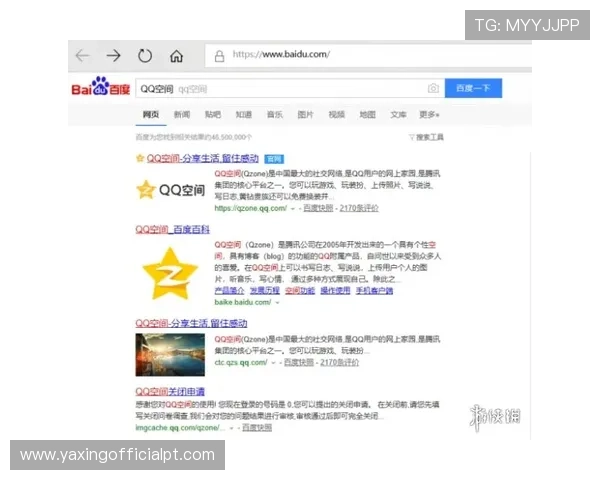Click the https://qzone.qq.com/ URL link
The image size is (600, 480).
[251, 208]
